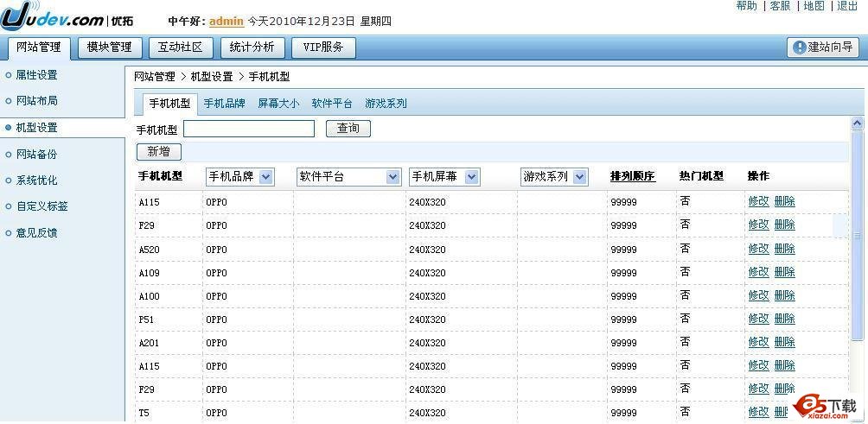Open the 统计分析 tab
Viewport: 868px width, 424px height.
coord(252,47)
